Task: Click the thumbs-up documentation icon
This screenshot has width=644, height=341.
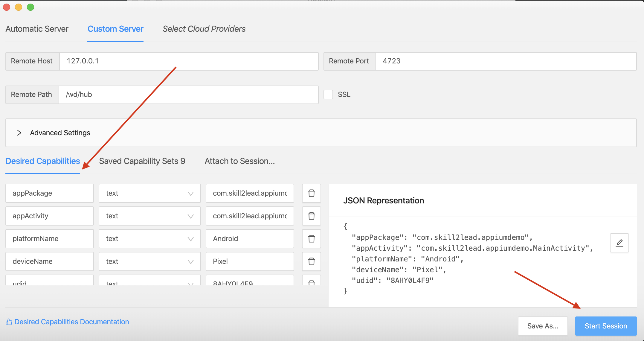Action: [9, 322]
